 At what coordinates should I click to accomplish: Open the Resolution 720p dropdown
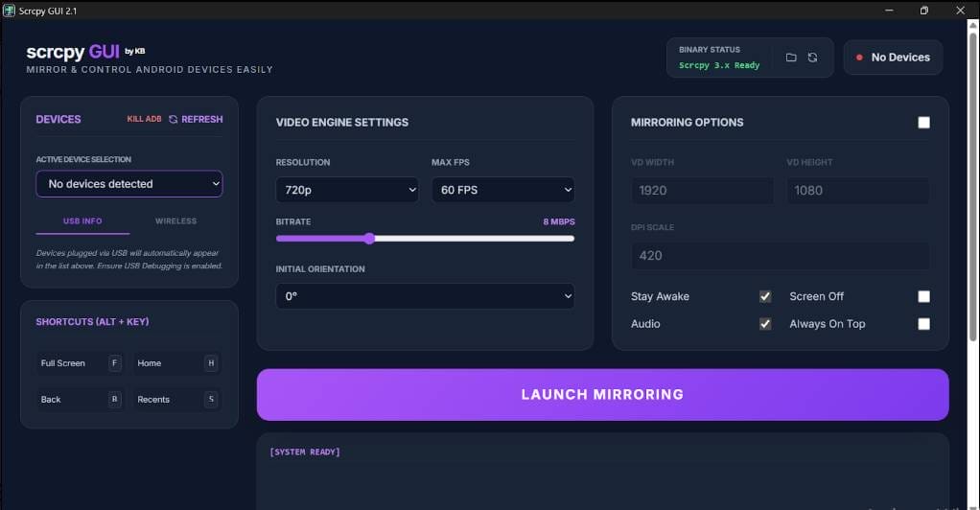pyautogui.click(x=346, y=190)
